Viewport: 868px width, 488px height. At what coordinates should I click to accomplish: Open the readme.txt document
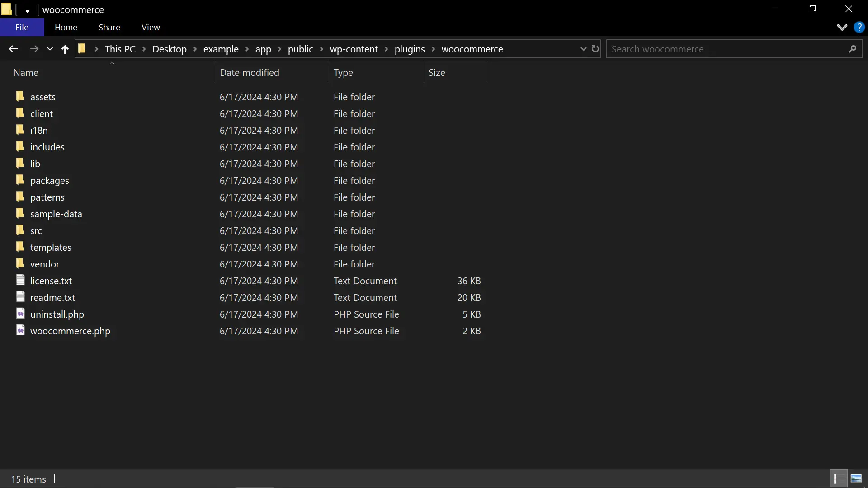click(52, 297)
